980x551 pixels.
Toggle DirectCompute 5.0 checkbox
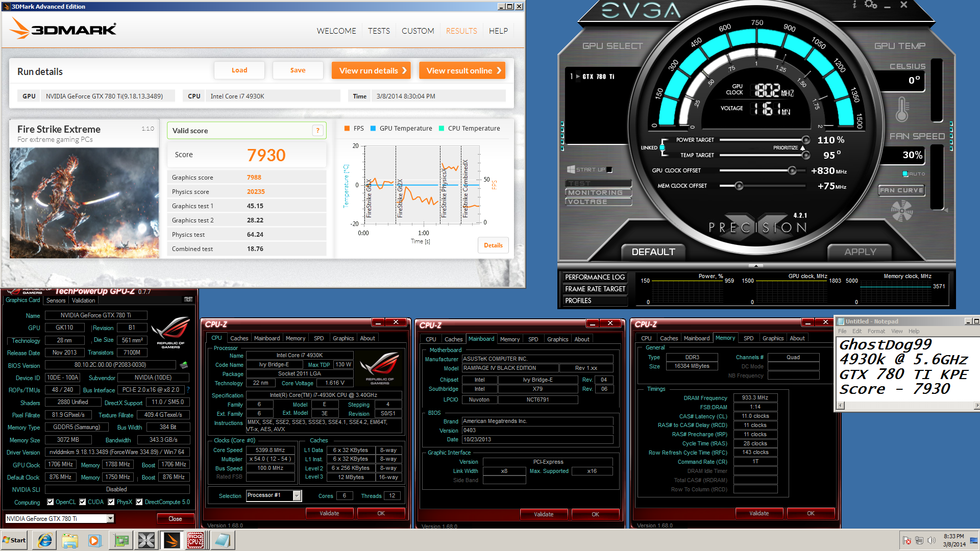pos(139,502)
